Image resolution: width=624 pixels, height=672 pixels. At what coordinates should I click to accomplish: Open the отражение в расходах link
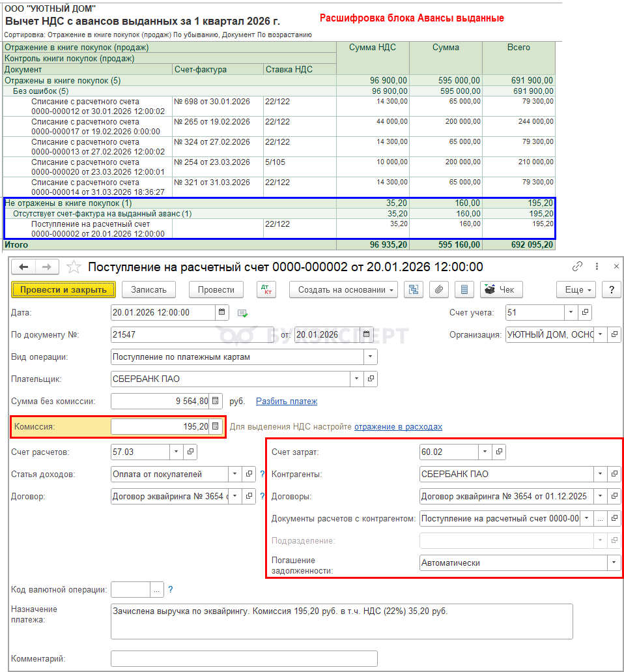tap(398, 427)
